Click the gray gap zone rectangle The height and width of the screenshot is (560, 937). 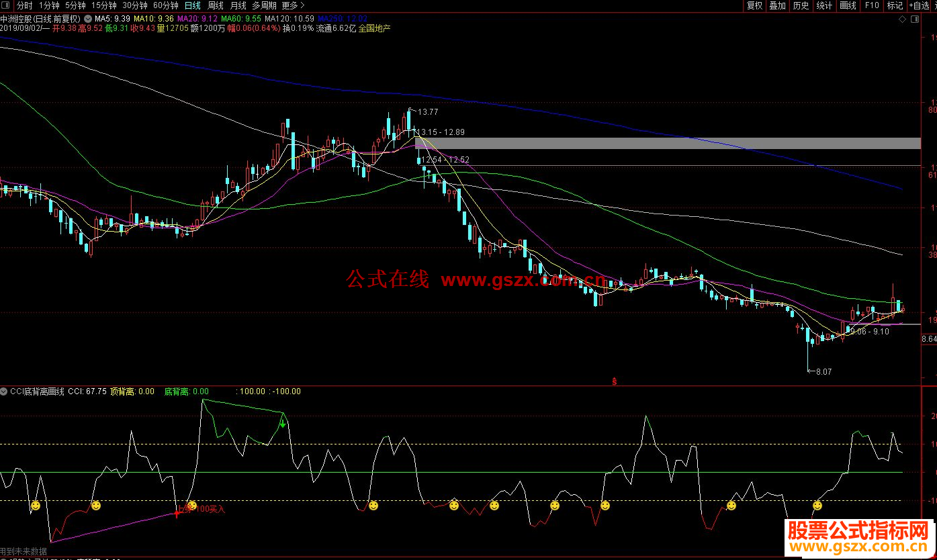click(x=667, y=143)
